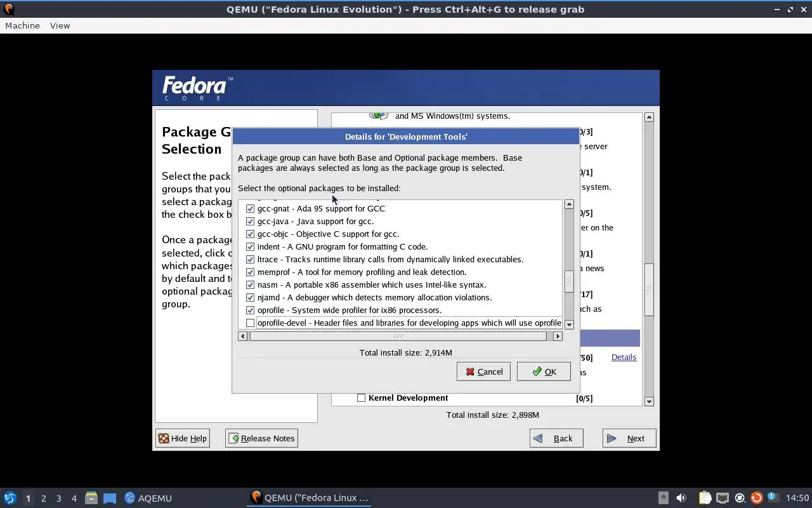
Task: Select the nasm portable x86 assembler row text
Action: tap(372, 284)
